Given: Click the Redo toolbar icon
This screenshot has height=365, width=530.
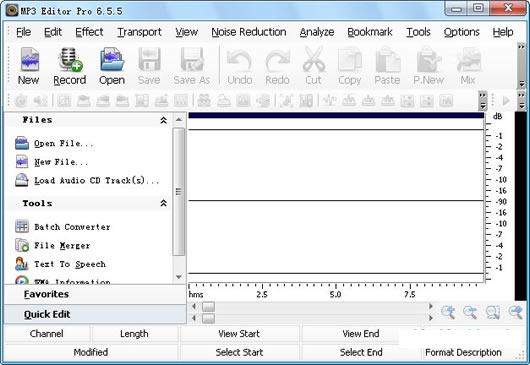Looking at the screenshot, I should coord(277,66).
